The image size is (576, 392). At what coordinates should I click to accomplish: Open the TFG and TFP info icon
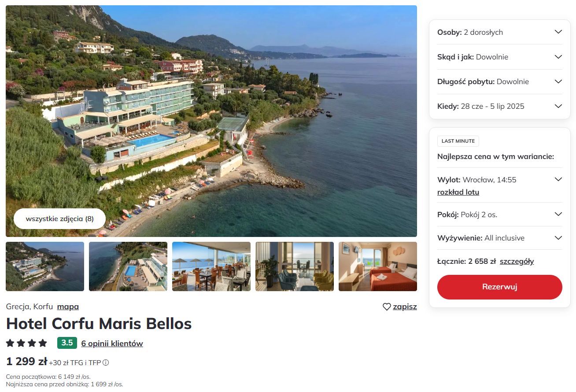click(106, 363)
